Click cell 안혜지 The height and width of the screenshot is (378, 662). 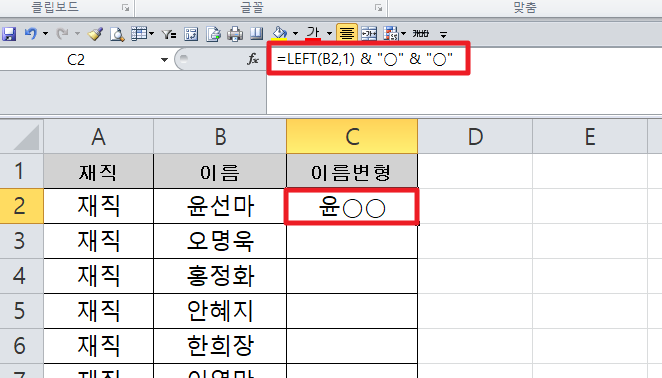tap(220, 311)
